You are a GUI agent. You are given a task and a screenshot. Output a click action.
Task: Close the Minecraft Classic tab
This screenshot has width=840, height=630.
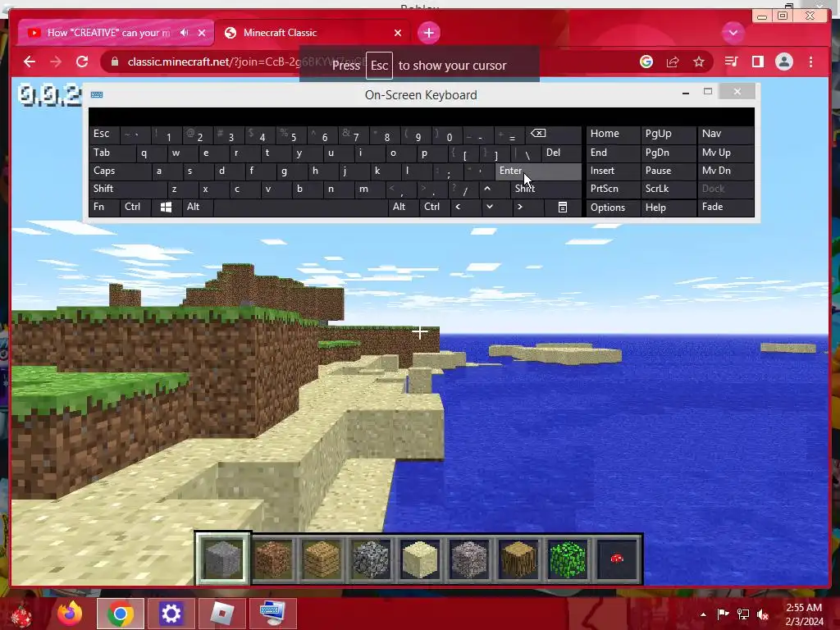pyautogui.click(x=398, y=33)
